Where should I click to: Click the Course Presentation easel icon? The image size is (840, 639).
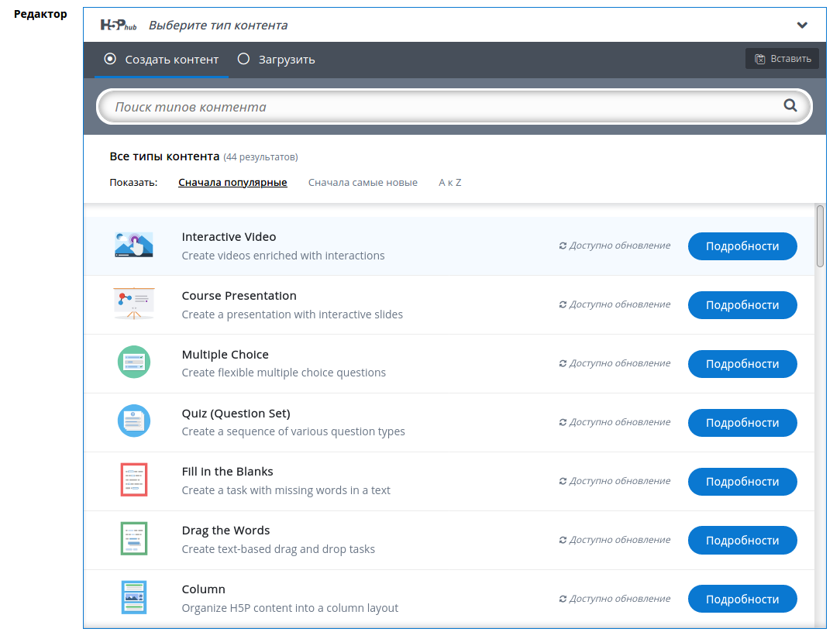[x=133, y=304]
